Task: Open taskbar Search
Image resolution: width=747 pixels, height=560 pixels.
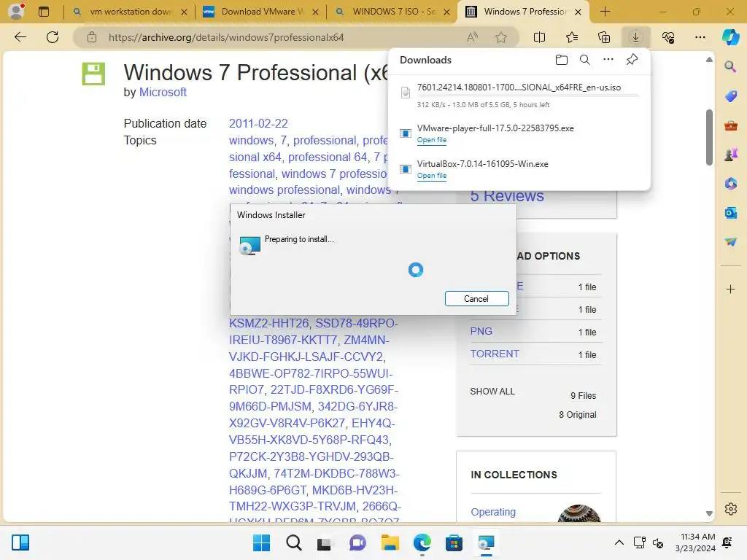Action: tap(293, 542)
